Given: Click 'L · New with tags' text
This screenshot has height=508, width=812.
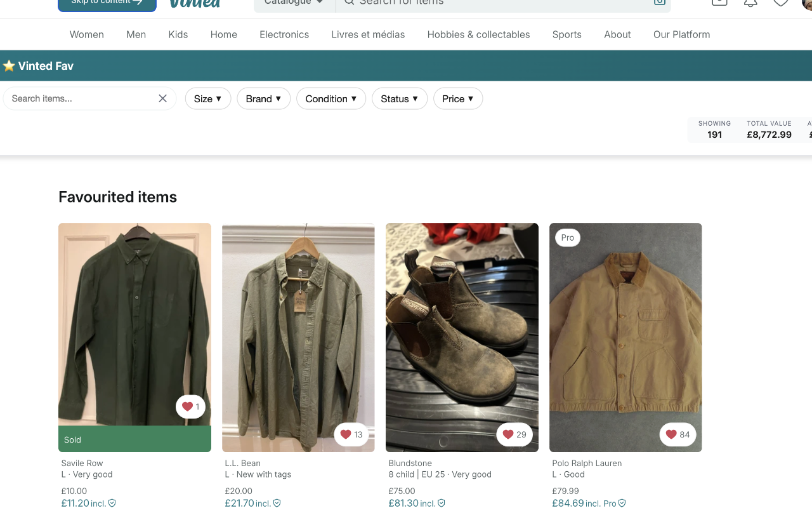Looking at the screenshot, I should 258,474.
